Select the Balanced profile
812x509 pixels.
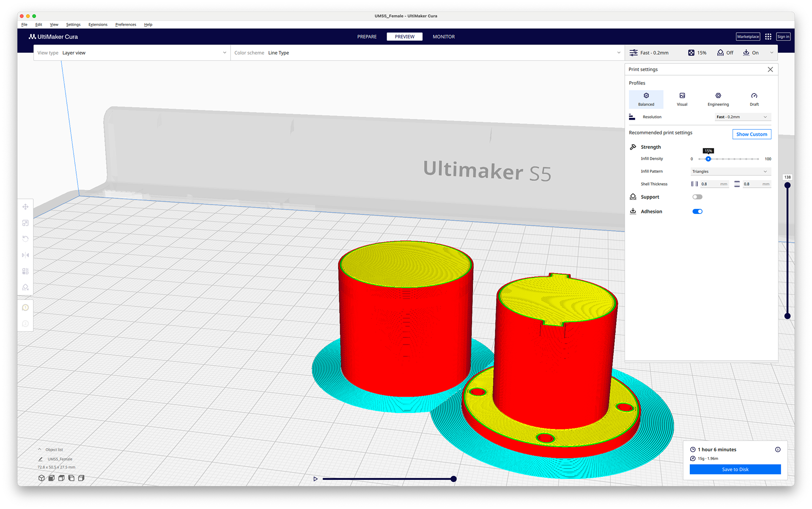[x=646, y=99]
